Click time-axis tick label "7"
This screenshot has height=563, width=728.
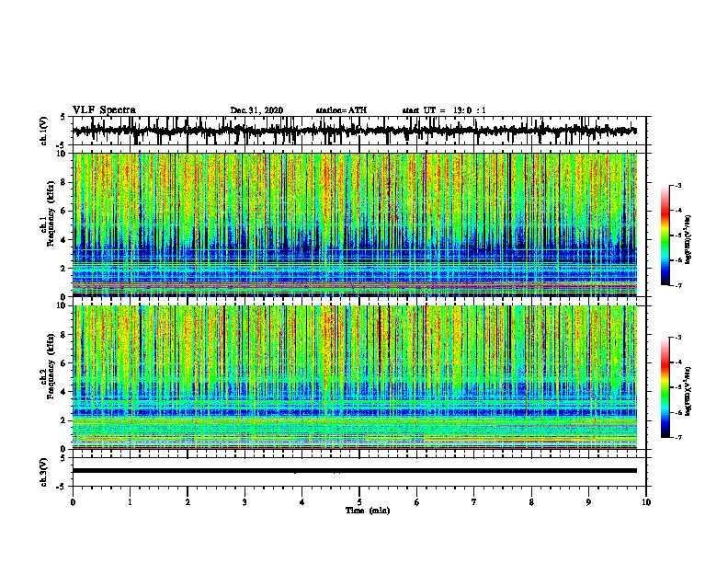[474, 502]
